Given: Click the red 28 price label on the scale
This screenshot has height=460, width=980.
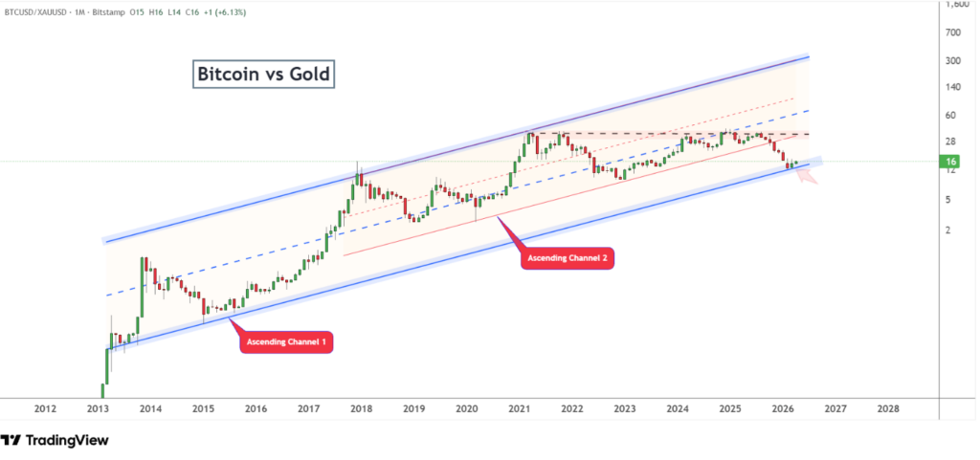Looking at the screenshot, I should [951, 142].
